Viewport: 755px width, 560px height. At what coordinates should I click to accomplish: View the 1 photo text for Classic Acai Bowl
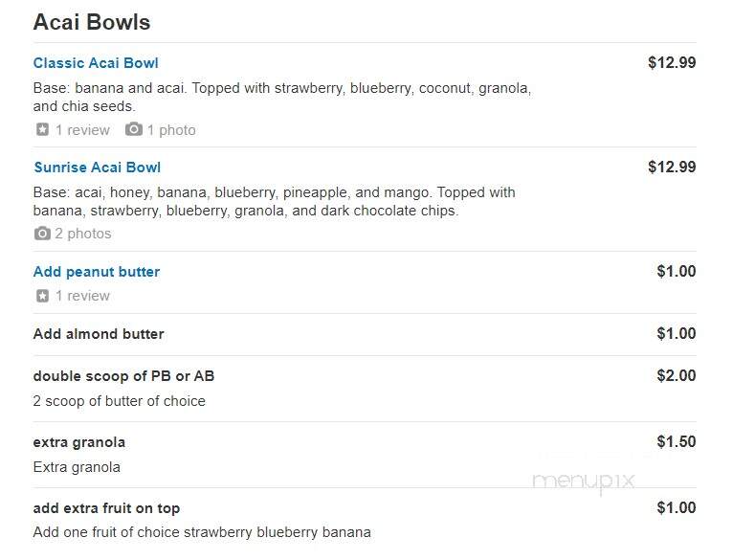point(171,130)
